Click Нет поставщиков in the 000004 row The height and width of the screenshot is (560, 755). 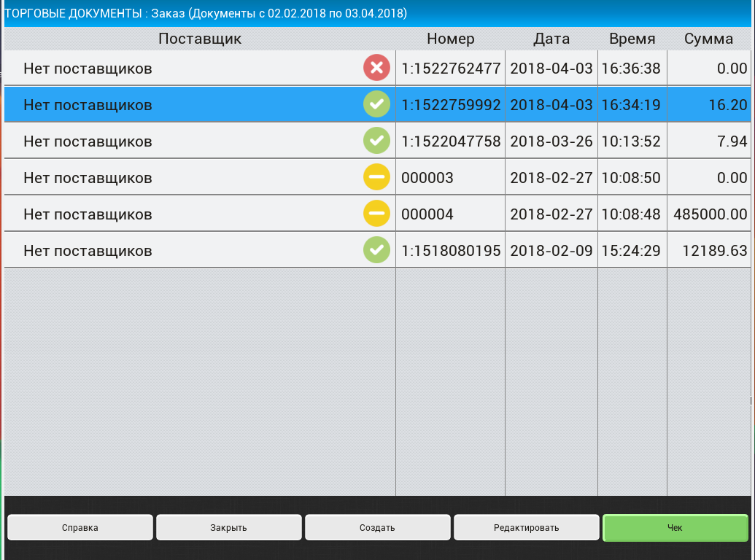click(88, 214)
